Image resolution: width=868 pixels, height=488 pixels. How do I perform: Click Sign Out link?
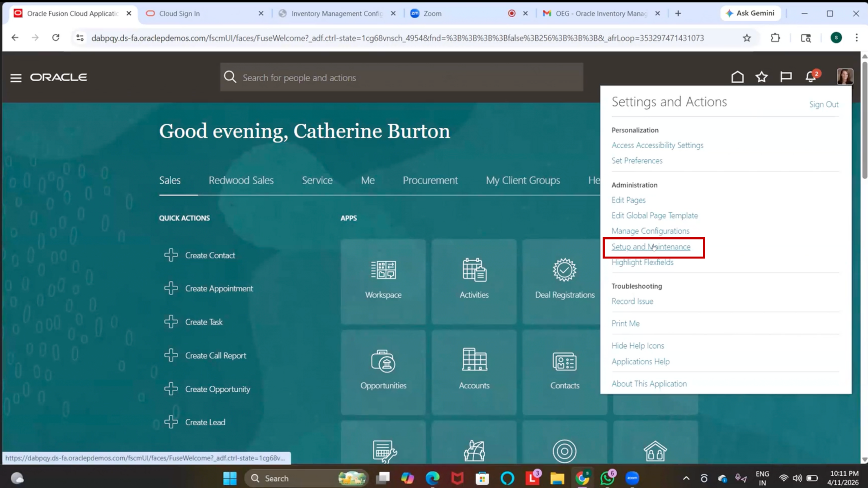(824, 104)
